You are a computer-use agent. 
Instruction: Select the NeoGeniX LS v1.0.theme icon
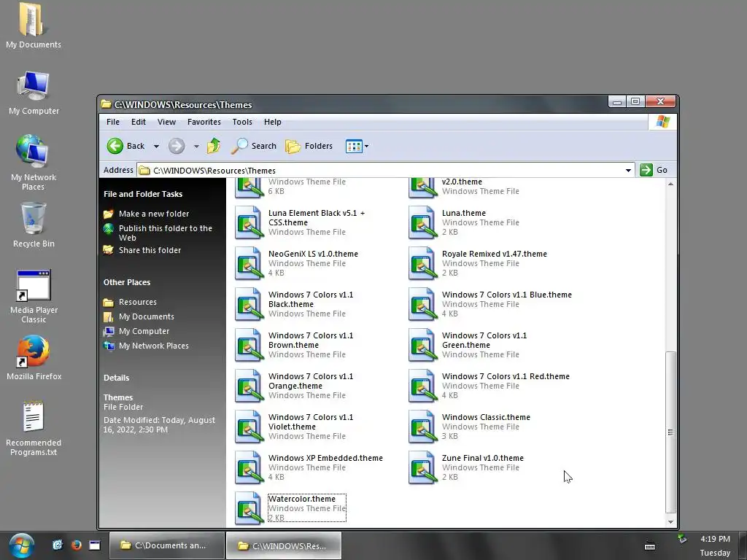tap(249, 263)
